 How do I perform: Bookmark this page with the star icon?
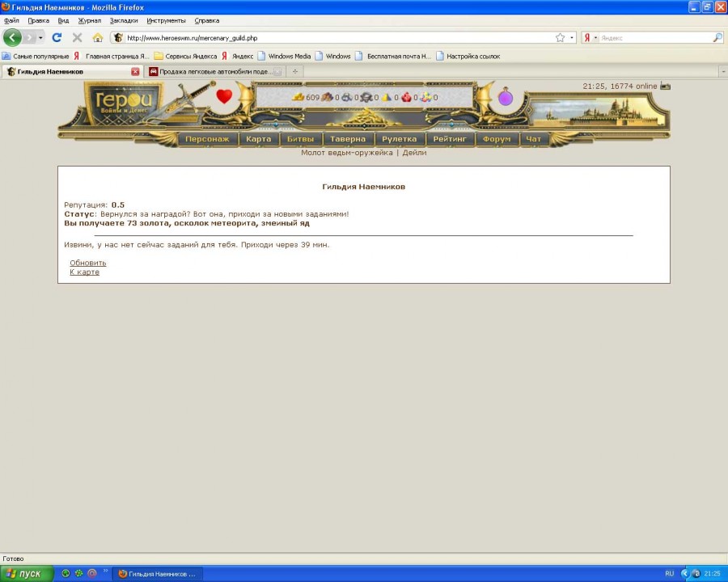point(560,38)
